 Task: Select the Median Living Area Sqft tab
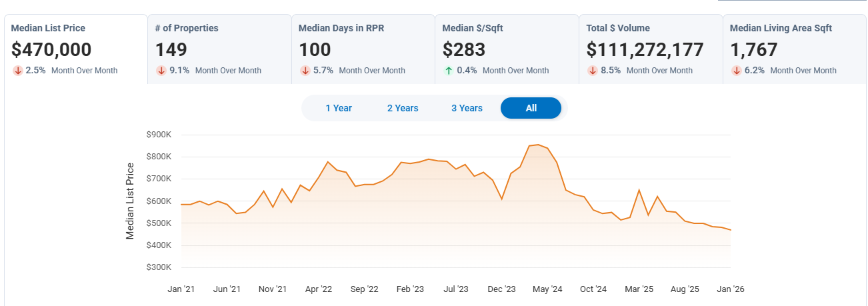pos(794,49)
